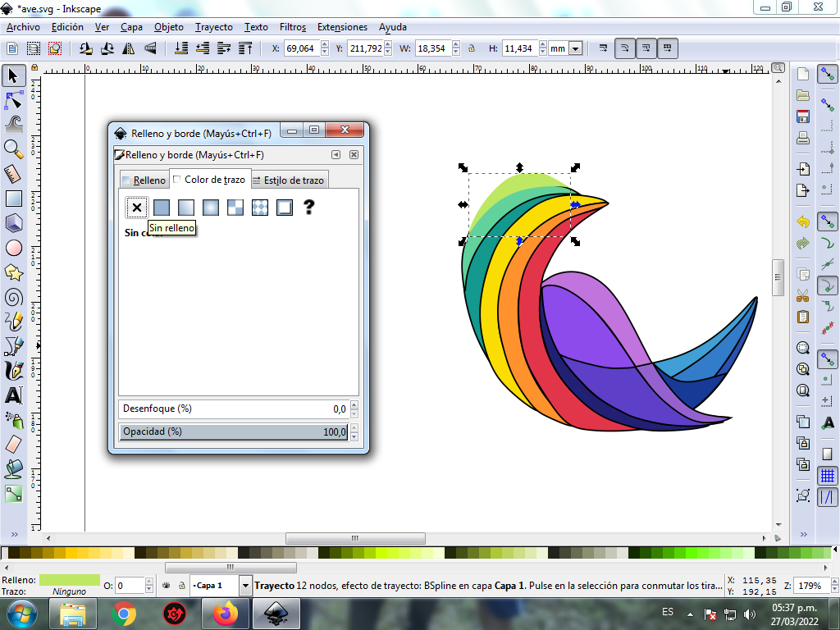Open the Filtros menu

coord(293,27)
